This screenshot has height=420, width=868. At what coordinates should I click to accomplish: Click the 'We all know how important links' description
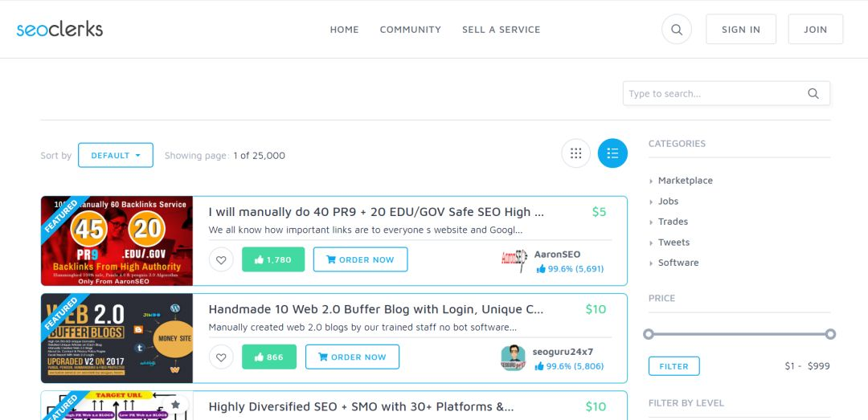[x=366, y=230]
